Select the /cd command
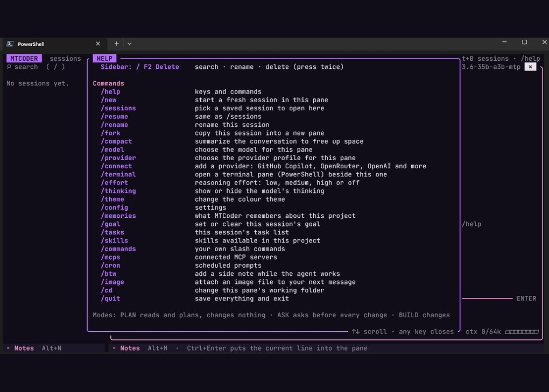This screenshot has width=549, height=392. 107,290
